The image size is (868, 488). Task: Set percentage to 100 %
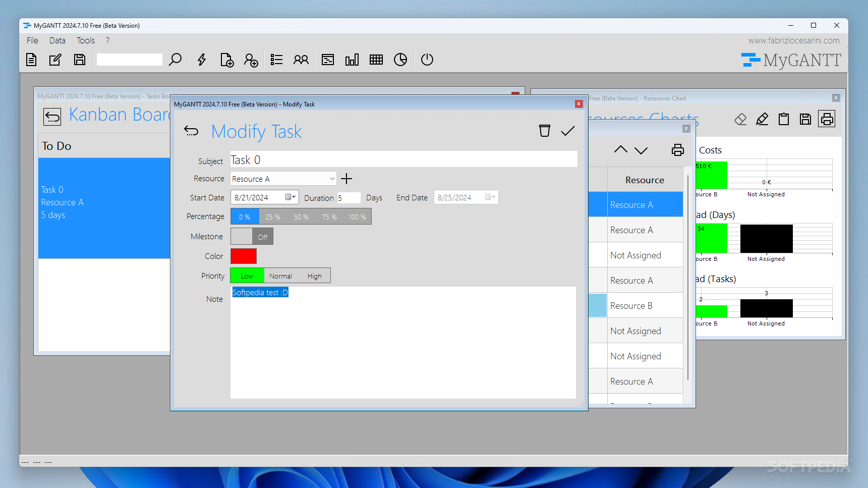(x=358, y=216)
